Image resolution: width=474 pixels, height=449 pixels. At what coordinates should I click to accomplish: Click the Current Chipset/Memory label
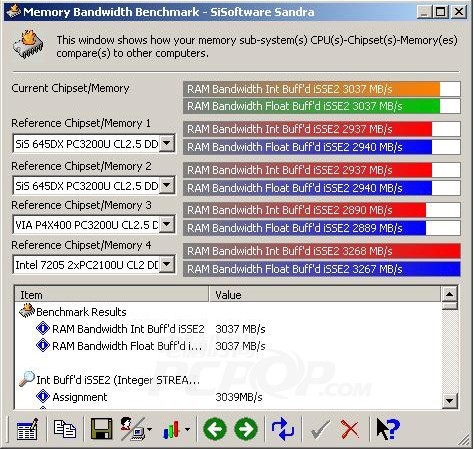click(x=70, y=88)
